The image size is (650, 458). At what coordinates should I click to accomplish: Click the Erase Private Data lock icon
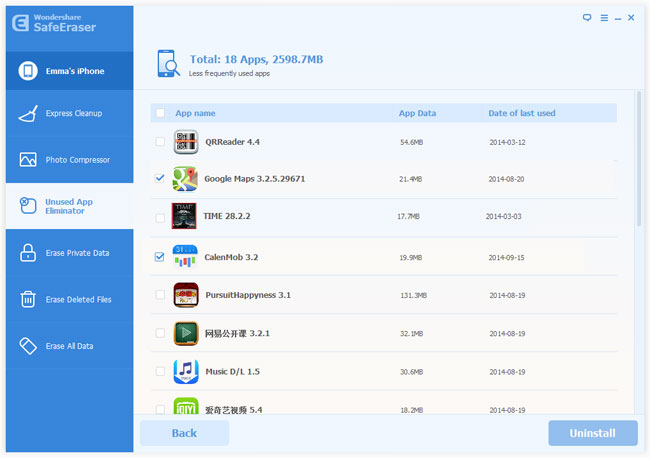(x=28, y=252)
